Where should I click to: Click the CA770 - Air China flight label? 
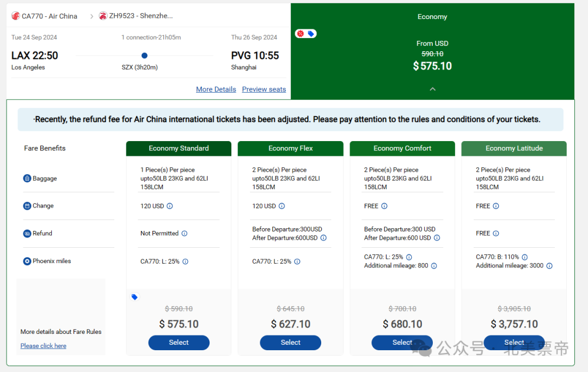(x=50, y=16)
